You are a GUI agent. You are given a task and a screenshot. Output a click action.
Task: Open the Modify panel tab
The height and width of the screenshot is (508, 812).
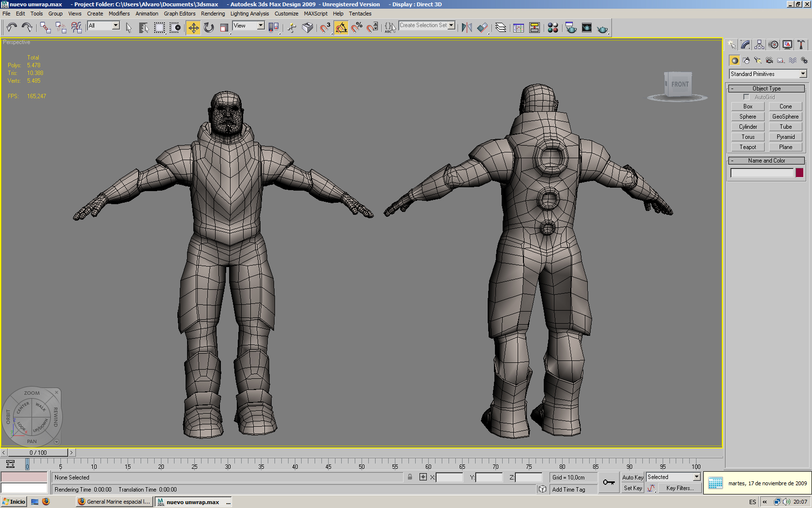[746, 45]
